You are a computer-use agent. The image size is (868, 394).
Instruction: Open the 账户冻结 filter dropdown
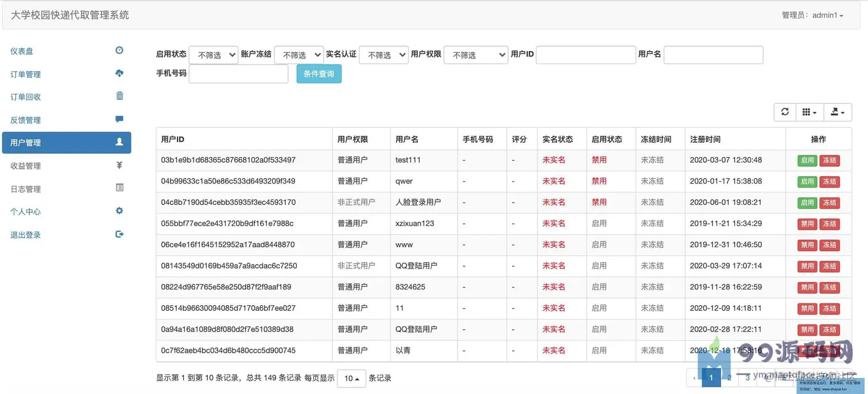pyautogui.click(x=299, y=55)
